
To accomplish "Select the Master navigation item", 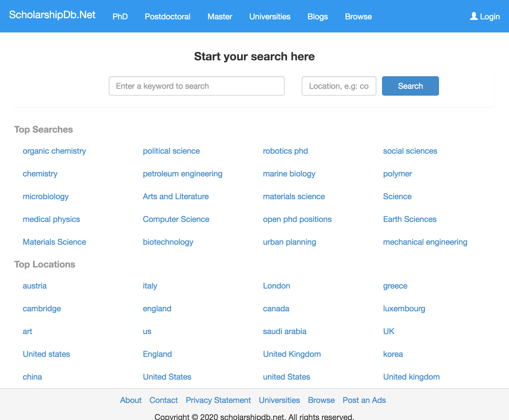I will (x=219, y=17).
